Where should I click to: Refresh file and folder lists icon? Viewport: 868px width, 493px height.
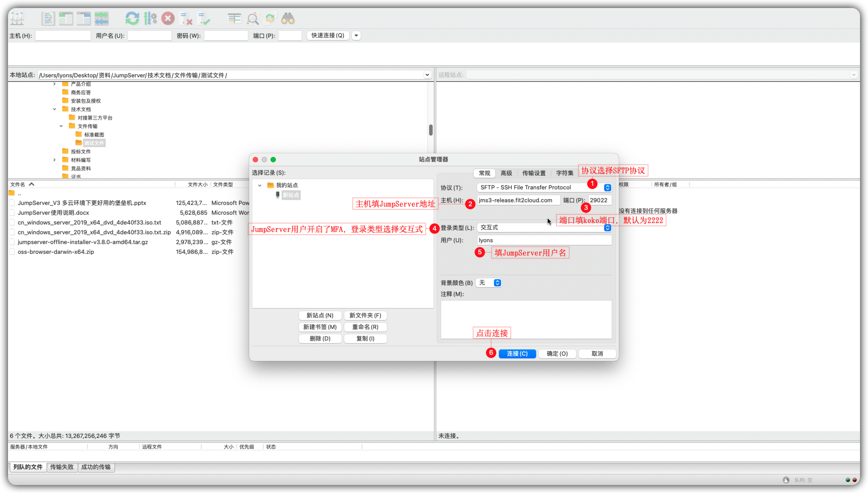click(132, 19)
